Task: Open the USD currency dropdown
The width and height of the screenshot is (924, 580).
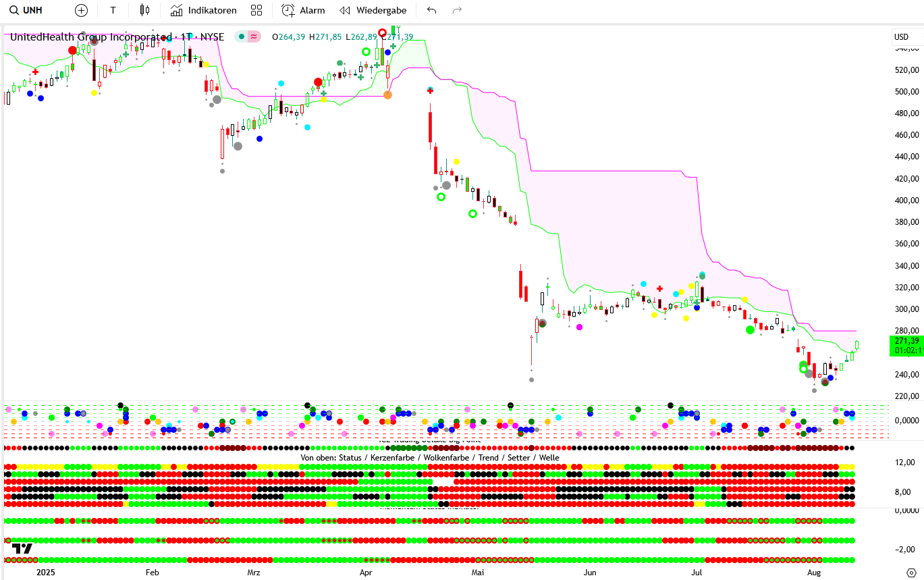Action: pos(901,36)
